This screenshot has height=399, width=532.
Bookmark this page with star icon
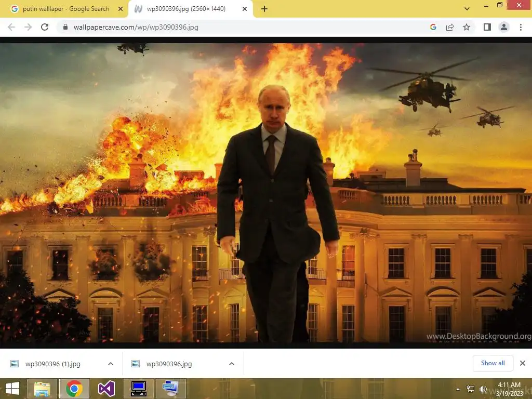pyautogui.click(x=467, y=27)
